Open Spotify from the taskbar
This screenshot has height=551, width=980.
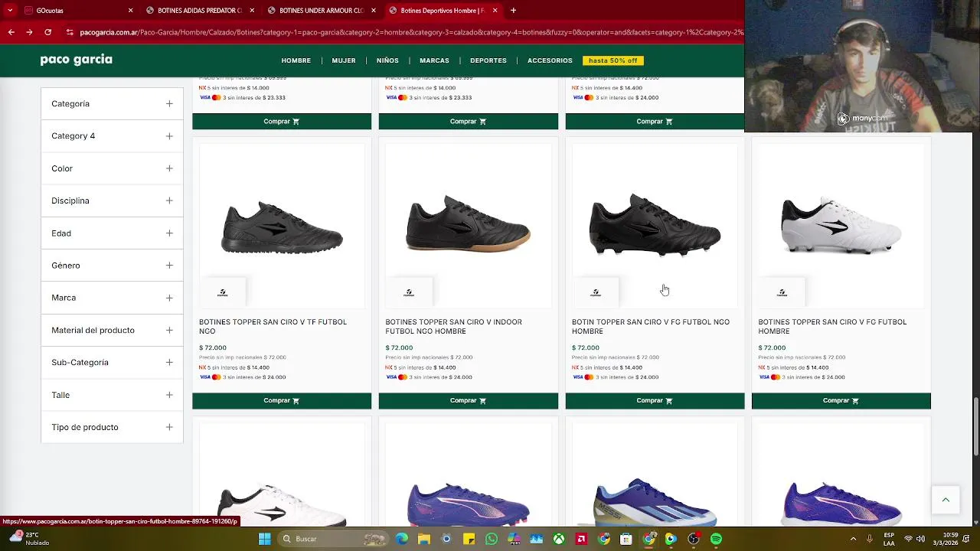point(716,539)
